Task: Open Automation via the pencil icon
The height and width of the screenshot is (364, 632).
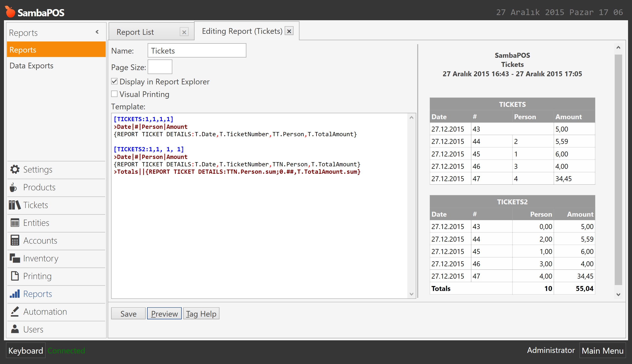Action: 15,311
